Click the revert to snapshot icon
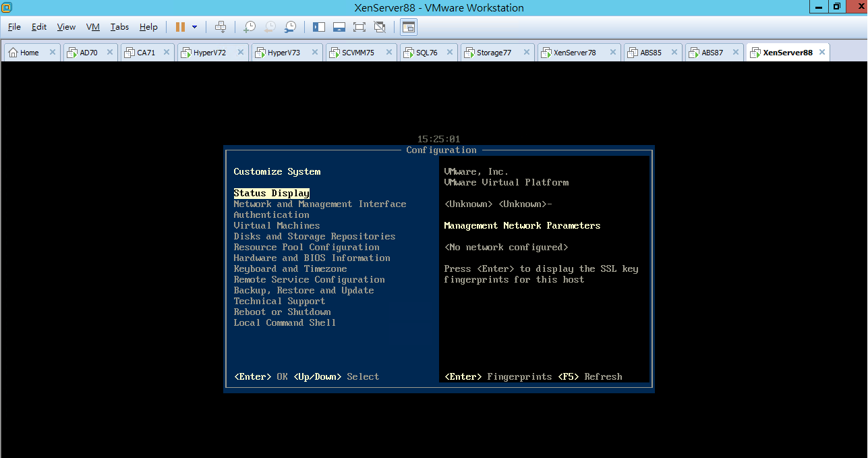This screenshot has width=868, height=458. pyautogui.click(x=270, y=27)
